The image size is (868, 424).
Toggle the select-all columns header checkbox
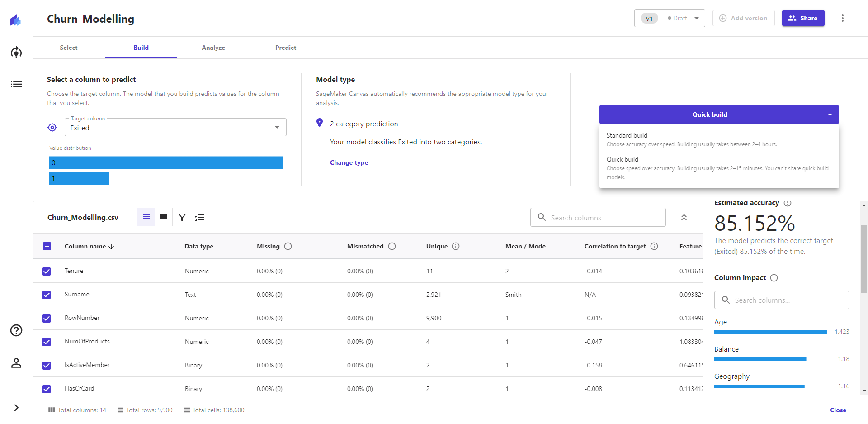47,246
